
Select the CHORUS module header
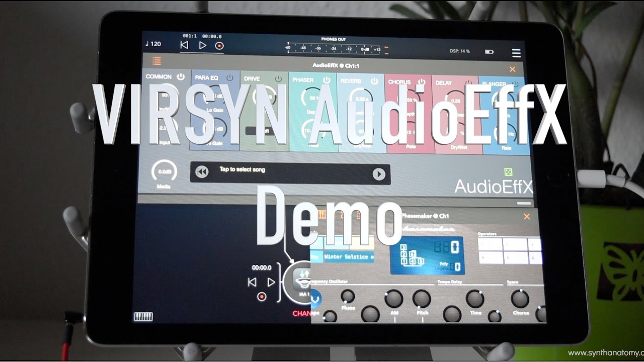point(399,81)
